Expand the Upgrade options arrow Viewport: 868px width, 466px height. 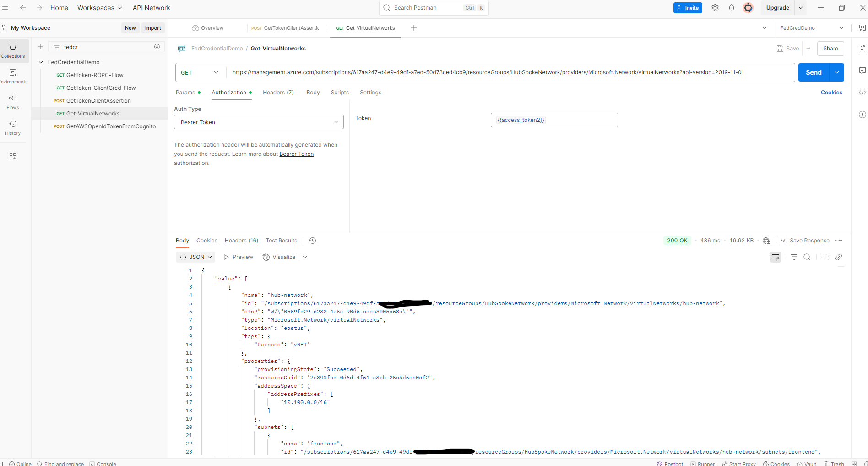coord(801,8)
